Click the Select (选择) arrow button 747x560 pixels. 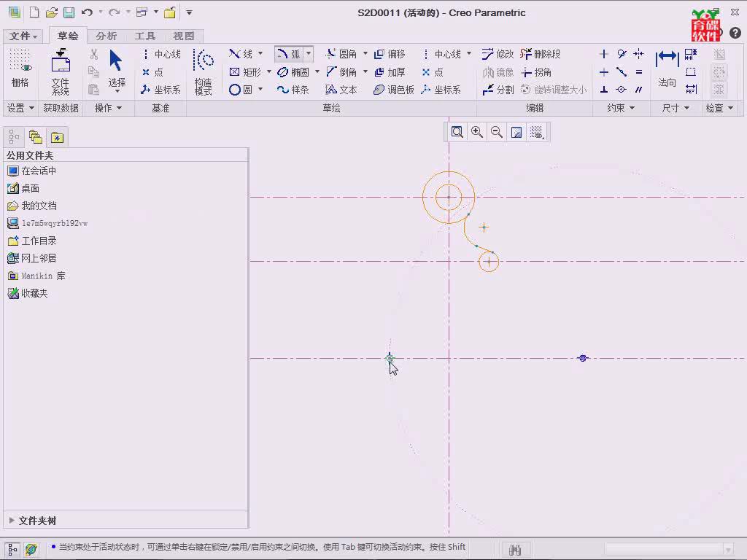pos(117,69)
